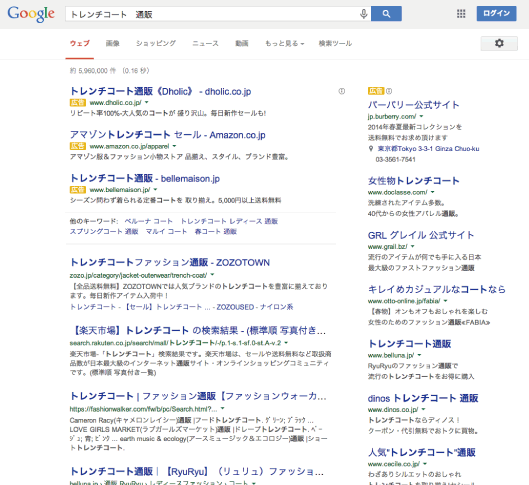Switch to the ニュース tab
529x485 pixels.
coord(205,43)
